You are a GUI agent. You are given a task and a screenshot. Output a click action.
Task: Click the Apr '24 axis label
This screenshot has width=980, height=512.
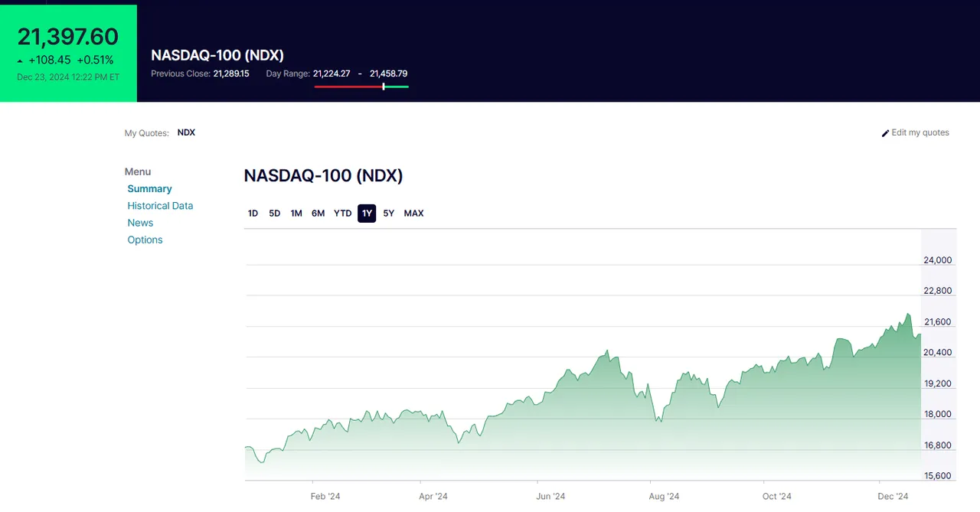click(433, 497)
